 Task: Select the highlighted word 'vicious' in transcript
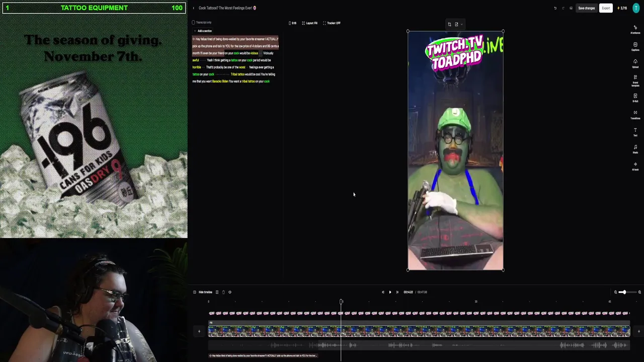click(254, 53)
